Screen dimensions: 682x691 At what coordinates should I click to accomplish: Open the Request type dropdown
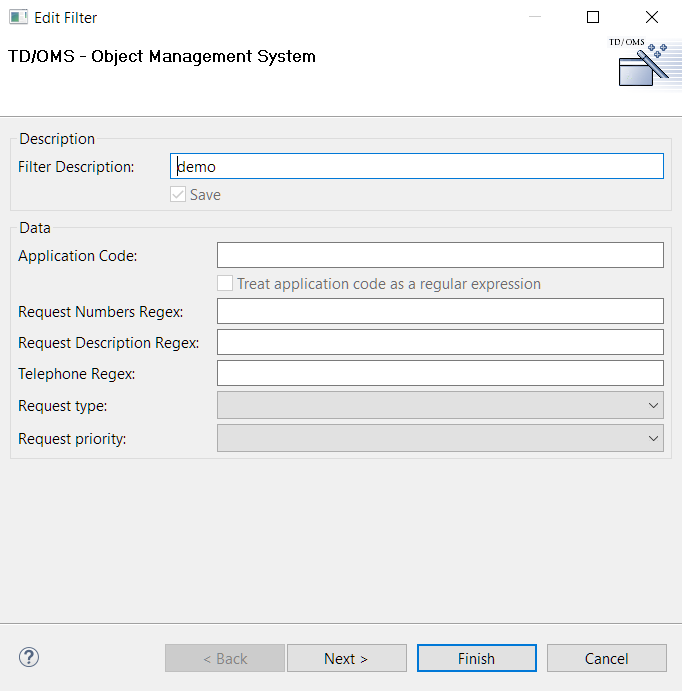440,405
